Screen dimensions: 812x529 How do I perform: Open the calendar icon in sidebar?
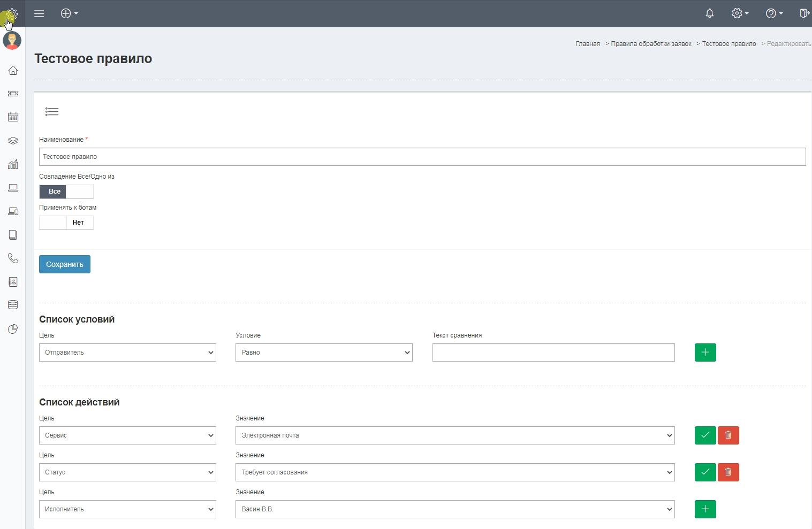coord(13,117)
